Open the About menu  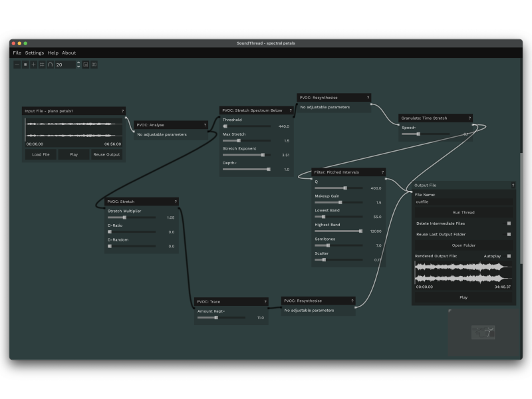[69, 53]
